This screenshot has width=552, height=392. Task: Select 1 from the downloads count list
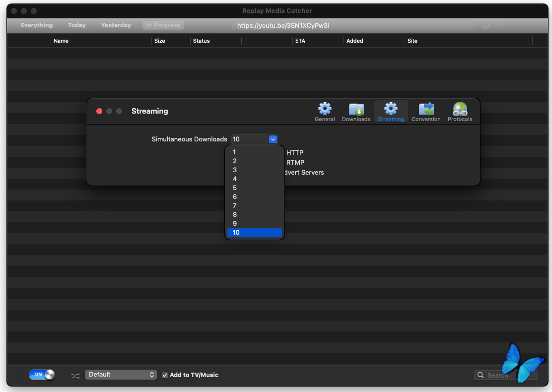[234, 152]
